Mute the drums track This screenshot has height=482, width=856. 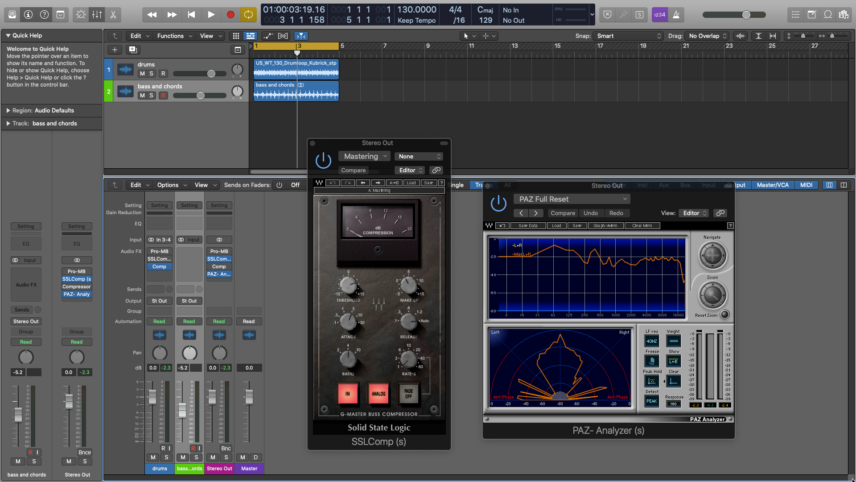pyautogui.click(x=142, y=73)
